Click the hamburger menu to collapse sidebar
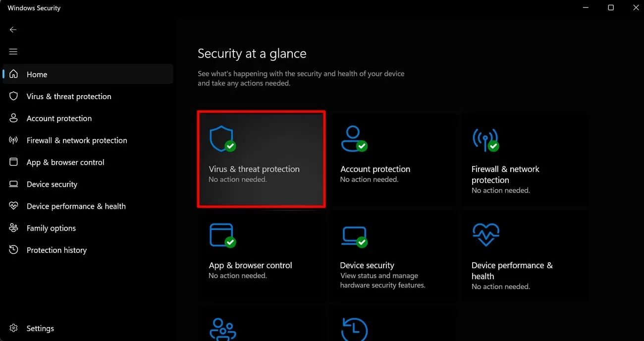The width and height of the screenshot is (644, 341). 13,51
